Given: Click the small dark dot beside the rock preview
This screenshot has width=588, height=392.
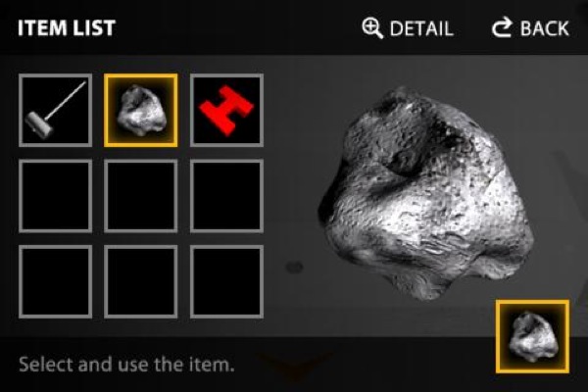Looking at the screenshot, I should (x=294, y=267).
